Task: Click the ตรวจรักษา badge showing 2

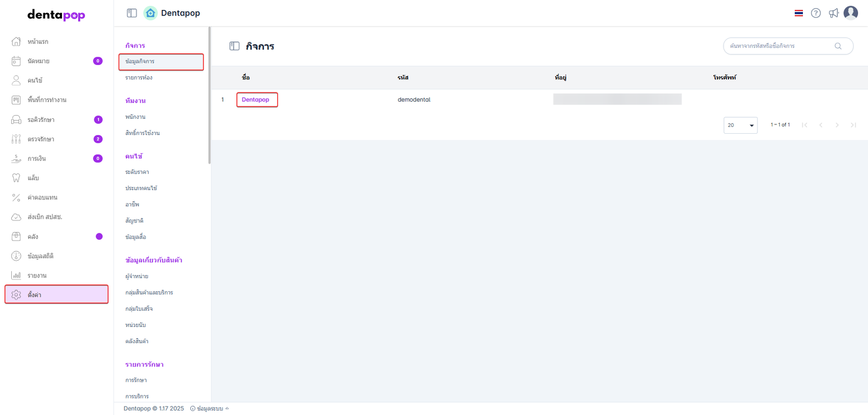Action: [98, 139]
